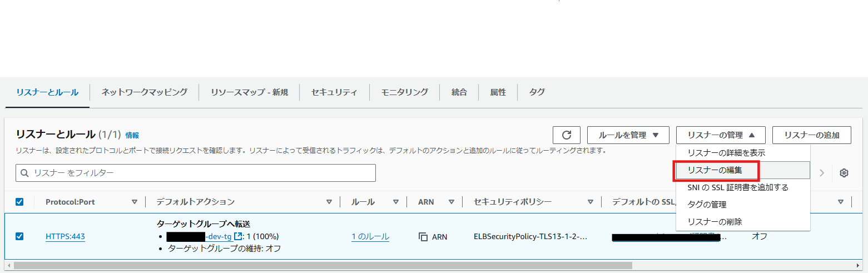Select SNI の SSL 証明書を追加する
868x273 pixels.
pos(743,187)
